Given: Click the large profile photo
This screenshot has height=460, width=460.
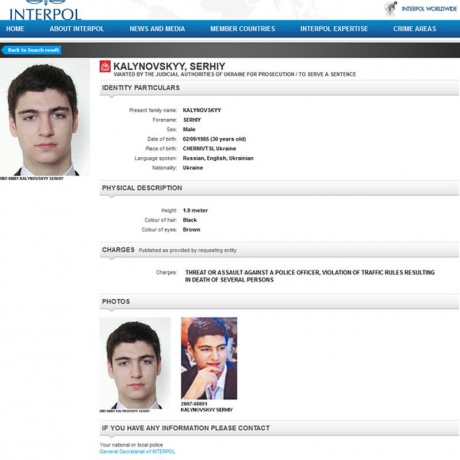Looking at the screenshot, I should pyautogui.click(x=45, y=118).
